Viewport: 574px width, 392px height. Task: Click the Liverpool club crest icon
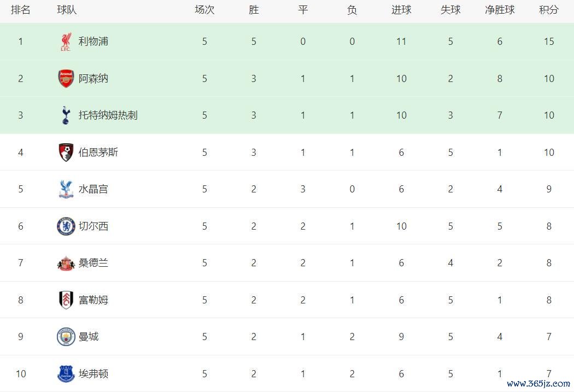click(x=66, y=42)
